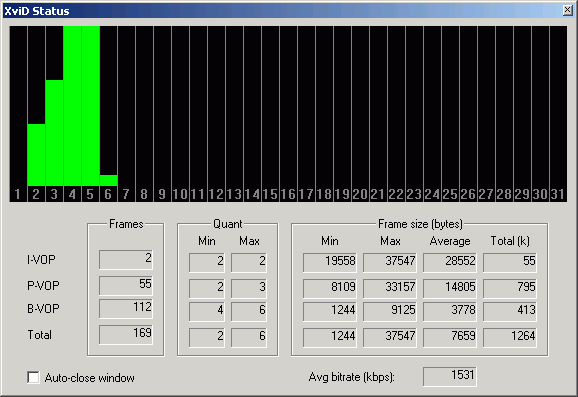Click quantizer number 1 in histogram axis
Screen dimensions: 578x397
[x=17, y=194]
